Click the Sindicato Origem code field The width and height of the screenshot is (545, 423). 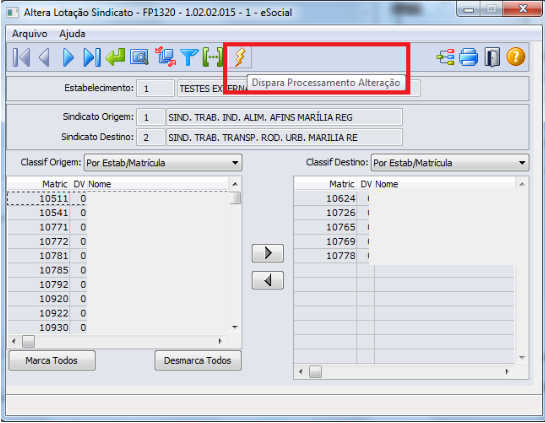(151, 117)
